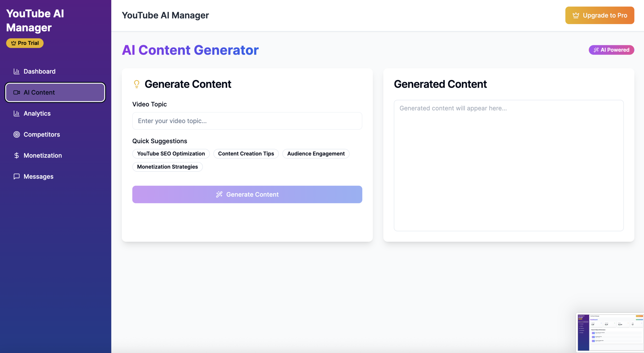The image size is (644, 353).
Task: Click the lightbulb icon beside Generate Content heading
Action: [137, 84]
